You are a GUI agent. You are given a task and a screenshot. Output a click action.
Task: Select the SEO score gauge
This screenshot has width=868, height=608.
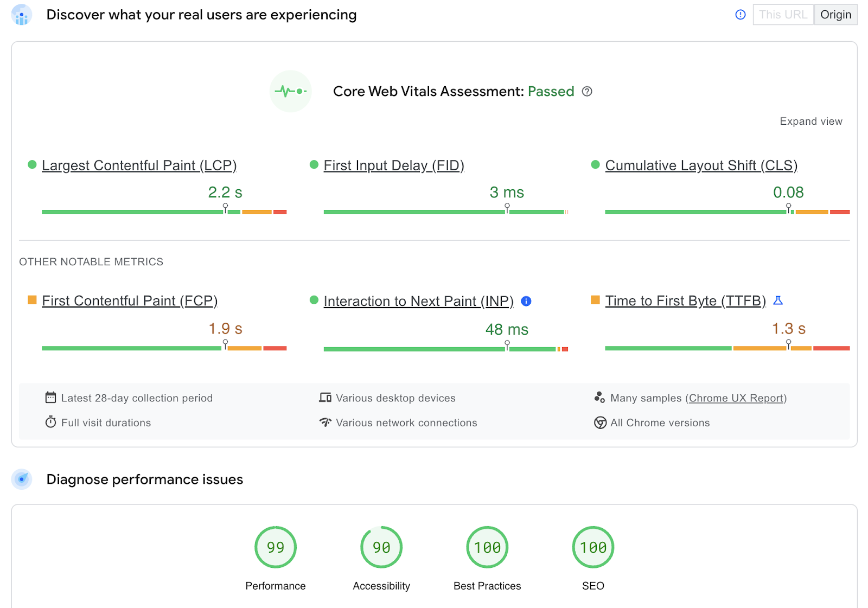pyautogui.click(x=593, y=547)
